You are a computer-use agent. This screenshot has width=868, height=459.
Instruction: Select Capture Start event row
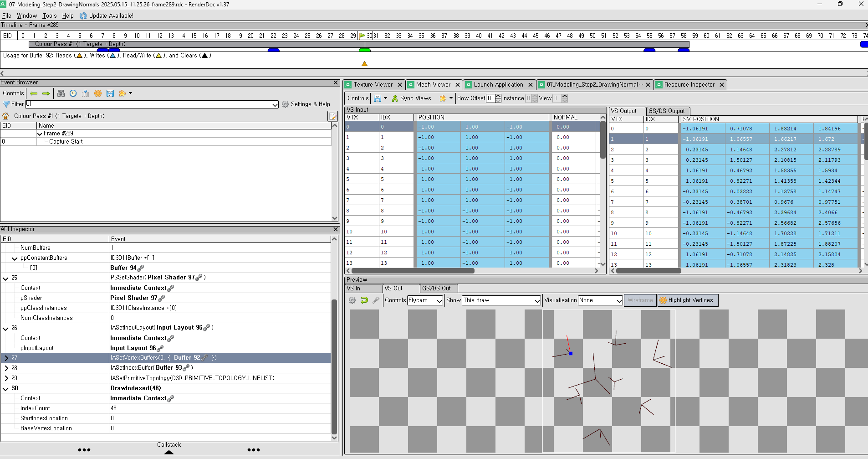(166, 142)
